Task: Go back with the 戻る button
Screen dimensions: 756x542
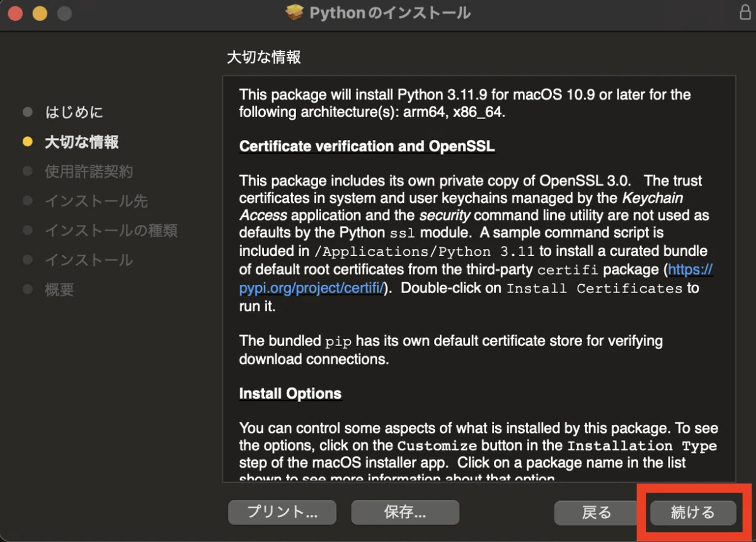Action: click(x=597, y=512)
